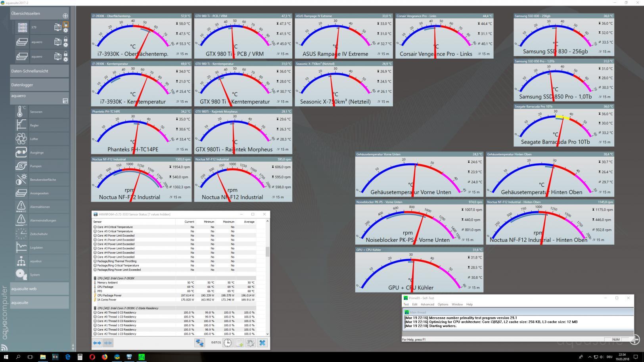Open Calculator from taskbar
Viewport: 644px width, 362px height.
pos(80,357)
